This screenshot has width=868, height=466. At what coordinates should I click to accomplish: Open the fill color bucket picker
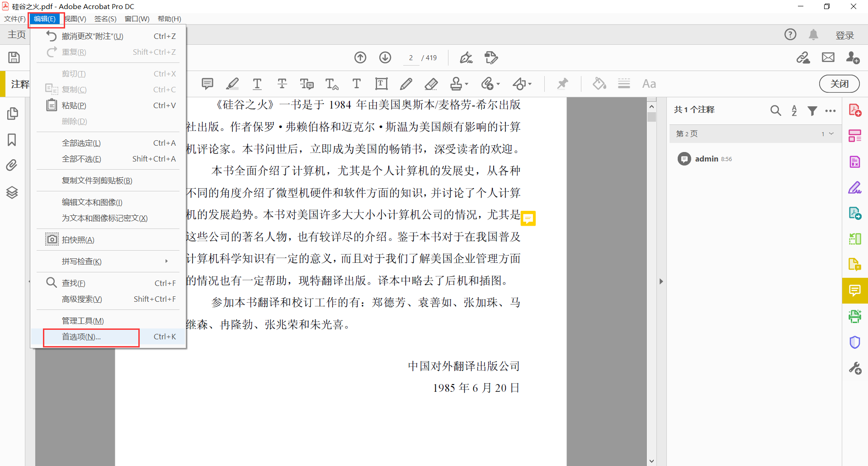point(599,84)
